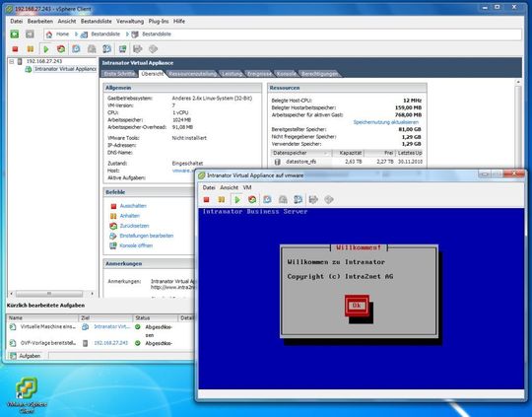The width and height of the screenshot is (532, 417).
Task: Click inventory tree horizontal scrollbar thumb
Action: (x=49, y=294)
